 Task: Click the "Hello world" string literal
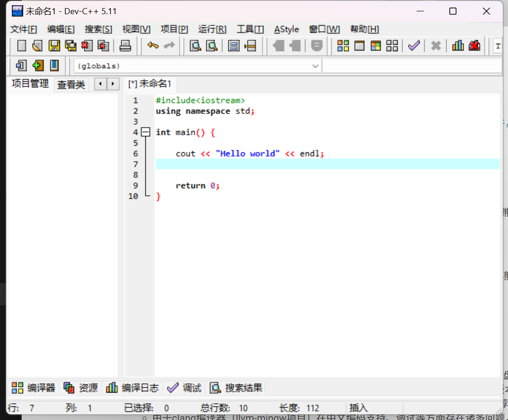pos(247,154)
